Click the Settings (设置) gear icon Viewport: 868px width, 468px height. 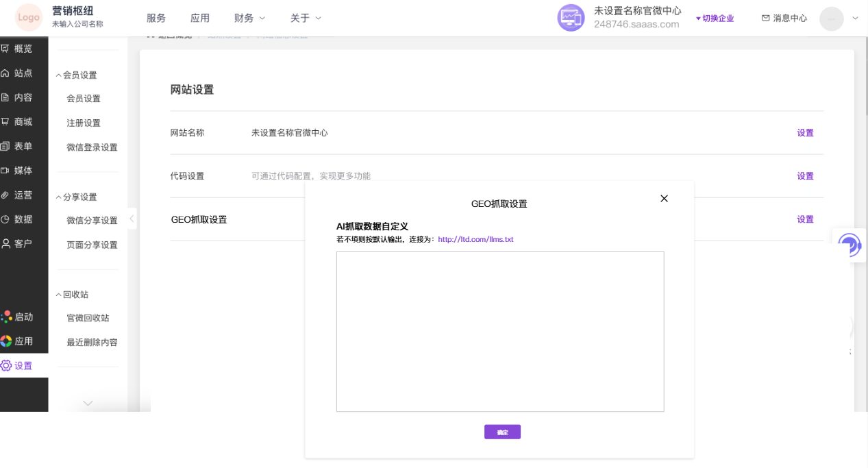[6, 366]
